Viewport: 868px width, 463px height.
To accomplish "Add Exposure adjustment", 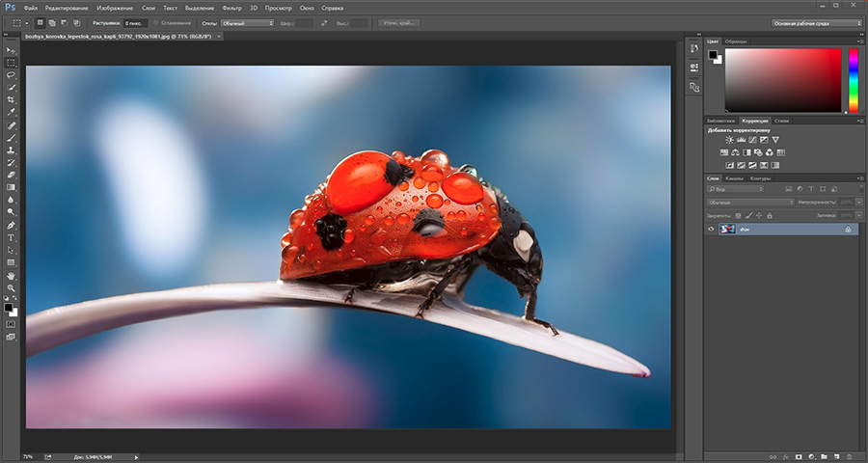I will click(764, 140).
